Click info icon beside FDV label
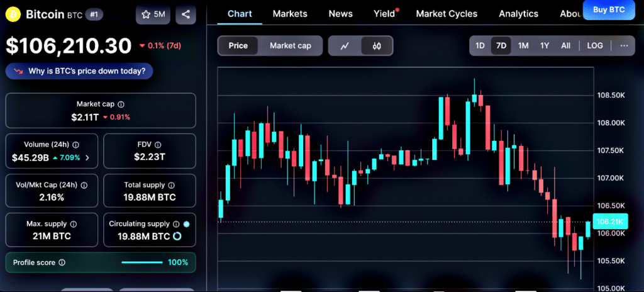The width and height of the screenshot is (644, 292). point(158,144)
